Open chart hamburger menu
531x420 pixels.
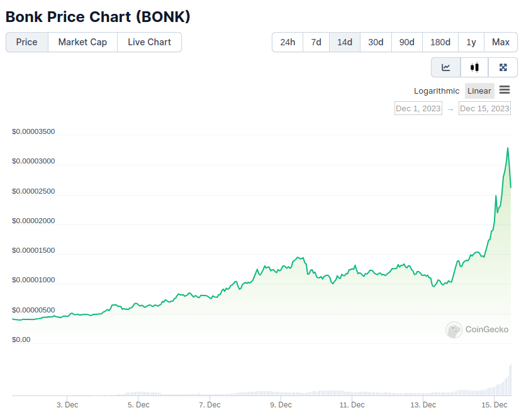(x=505, y=90)
